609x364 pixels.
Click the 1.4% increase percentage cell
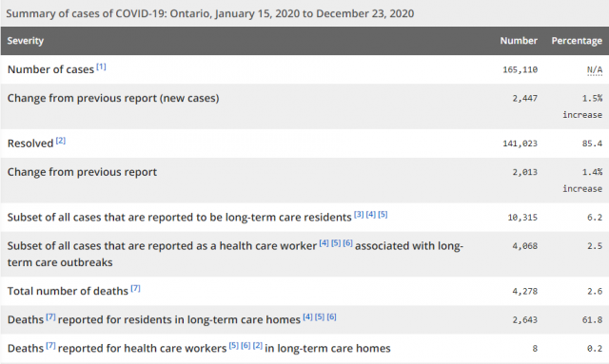coord(582,181)
